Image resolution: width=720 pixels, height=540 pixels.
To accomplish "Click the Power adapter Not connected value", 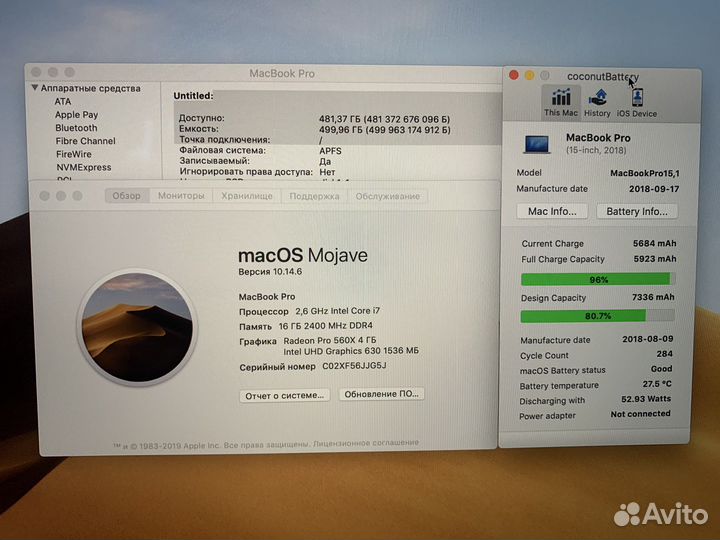I will click(x=641, y=414).
